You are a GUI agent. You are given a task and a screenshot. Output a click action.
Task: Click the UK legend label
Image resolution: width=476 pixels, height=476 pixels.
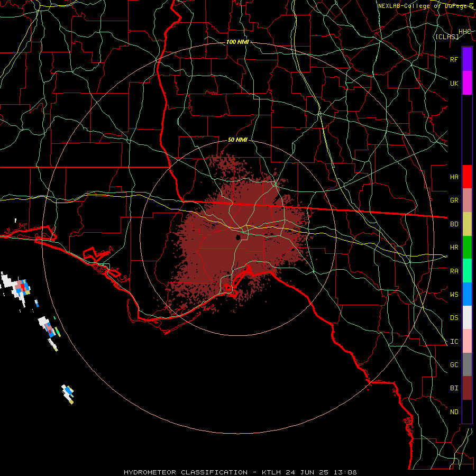(x=454, y=83)
